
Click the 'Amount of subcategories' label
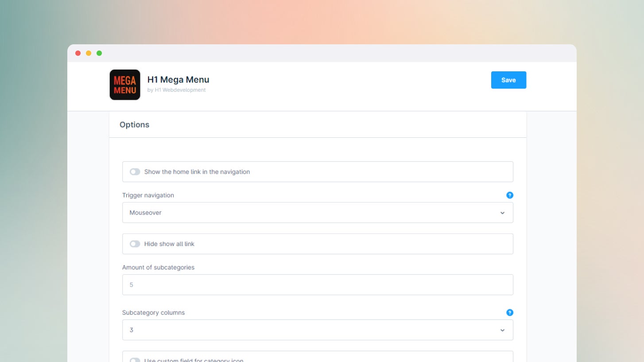pyautogui.click(x=158, y=268)
